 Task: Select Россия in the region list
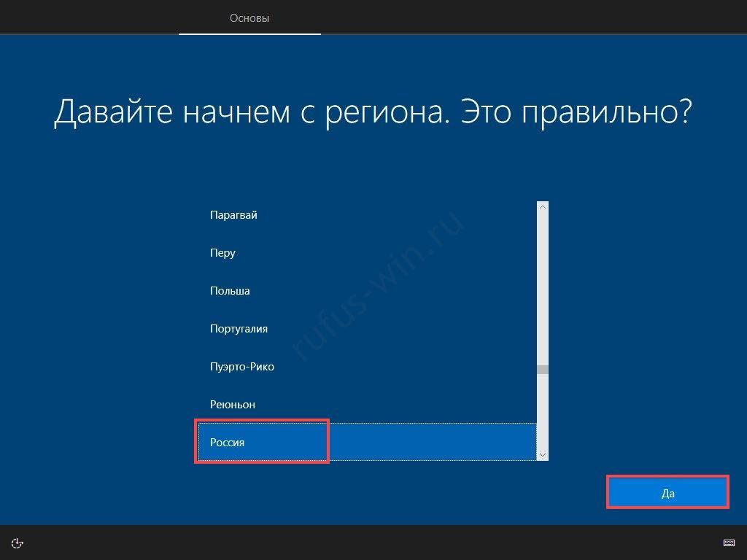point(368,442)
